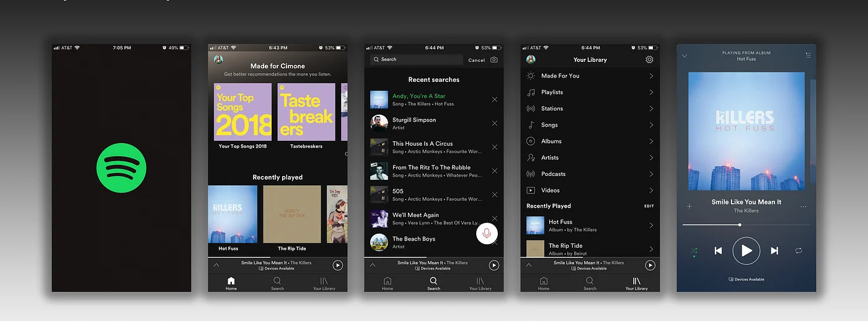868x321 pixels.
Task: Select Home tab on the Home screen
Action: pos(231,283)
